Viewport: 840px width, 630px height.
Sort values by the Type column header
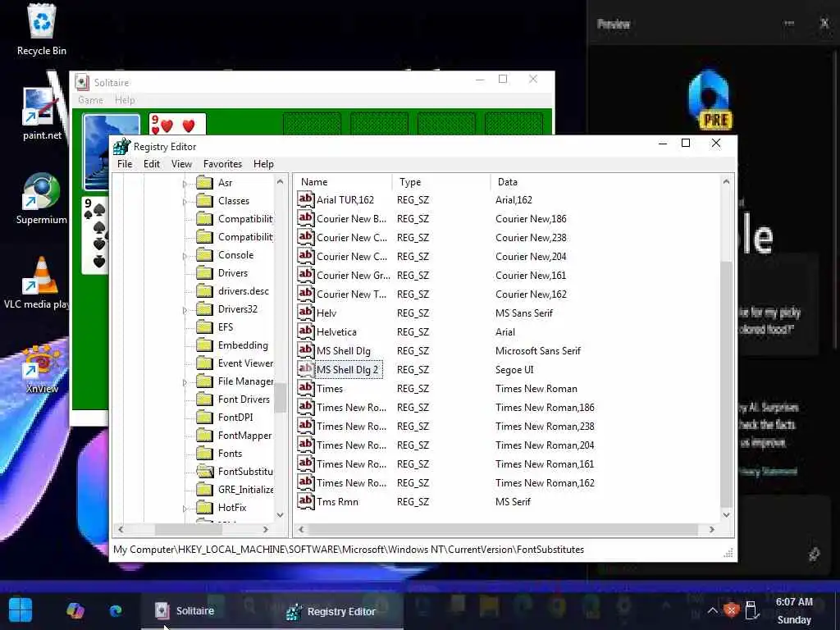pyautogui.click(x=441, y=182)
